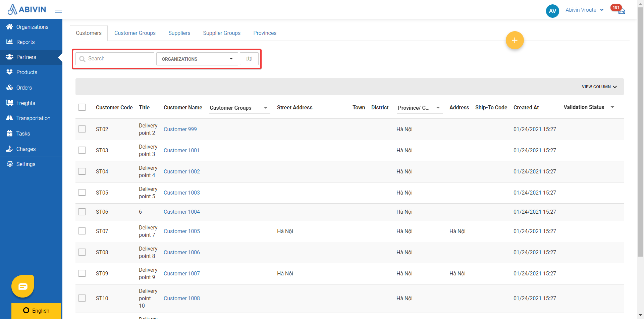644x319 pixels.
Task: Expand the Abivin Vroute user menu
Action: click(584, 10)
